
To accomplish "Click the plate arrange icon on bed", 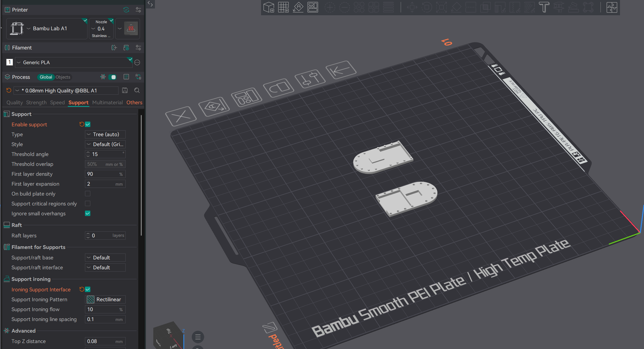I will click(x=246, y=97).
